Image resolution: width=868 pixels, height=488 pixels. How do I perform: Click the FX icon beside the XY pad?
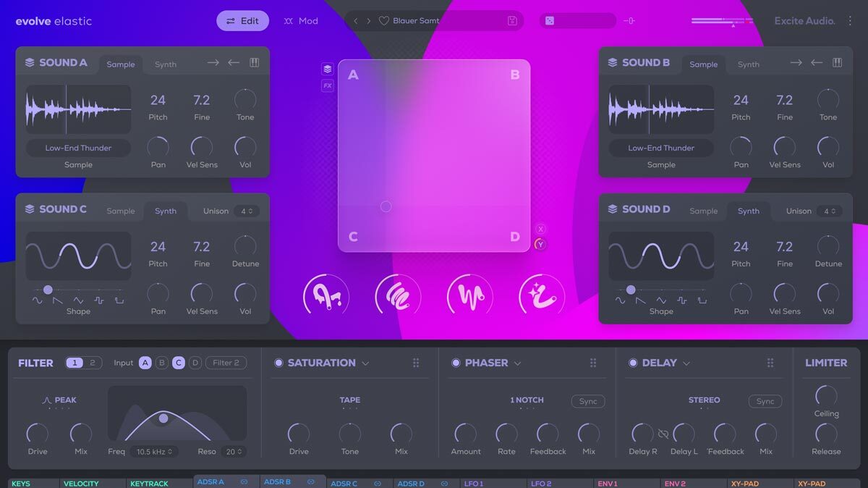(328, 85)
